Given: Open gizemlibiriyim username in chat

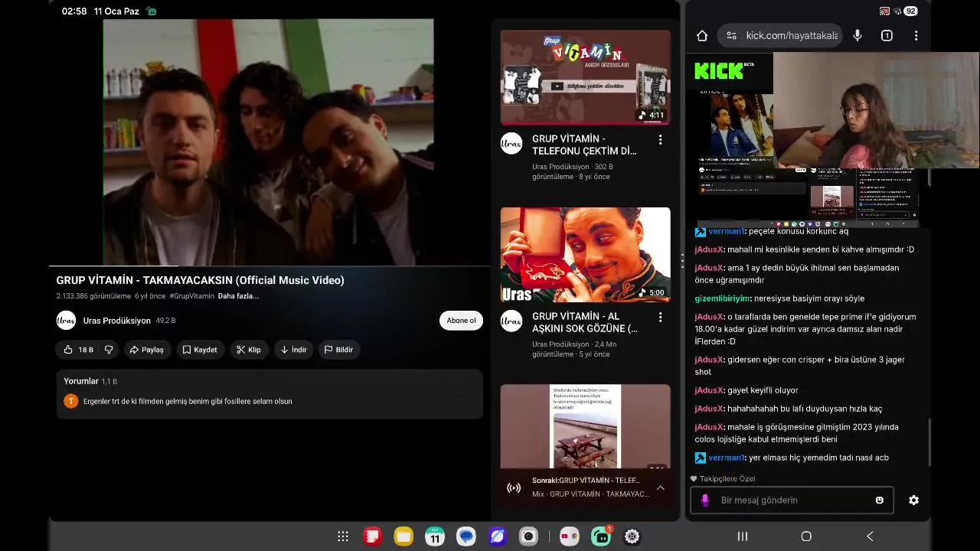Looking at the screenshot, I should coord(722,298).
